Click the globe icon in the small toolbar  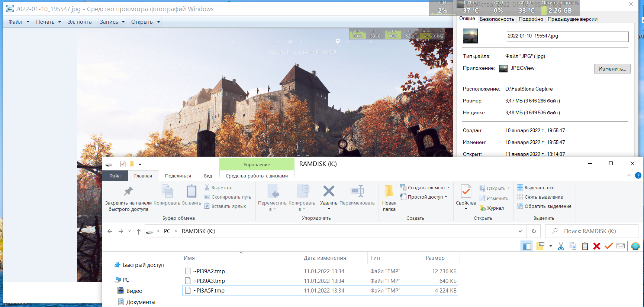pyautogui.click(x=635, y=246)
